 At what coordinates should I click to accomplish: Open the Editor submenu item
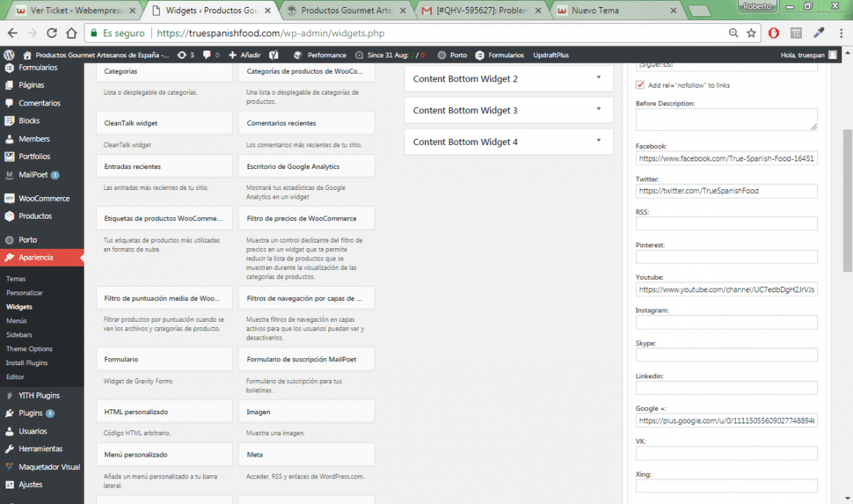16,377
